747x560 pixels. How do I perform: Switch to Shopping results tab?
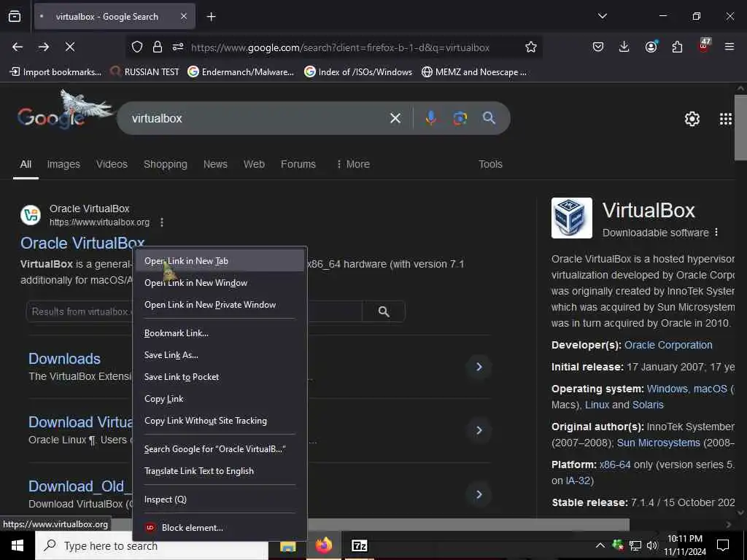pos(166,164)
